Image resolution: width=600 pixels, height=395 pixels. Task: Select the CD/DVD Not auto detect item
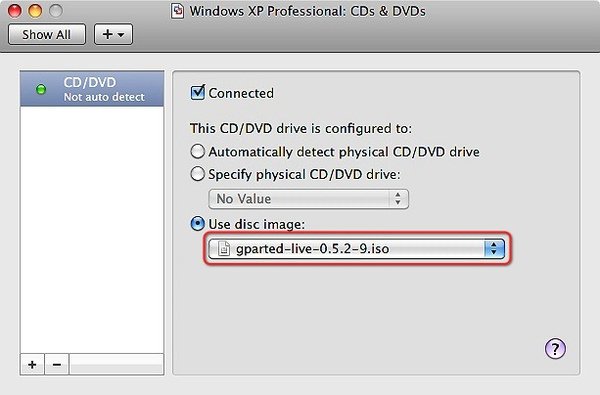[92, 89]
